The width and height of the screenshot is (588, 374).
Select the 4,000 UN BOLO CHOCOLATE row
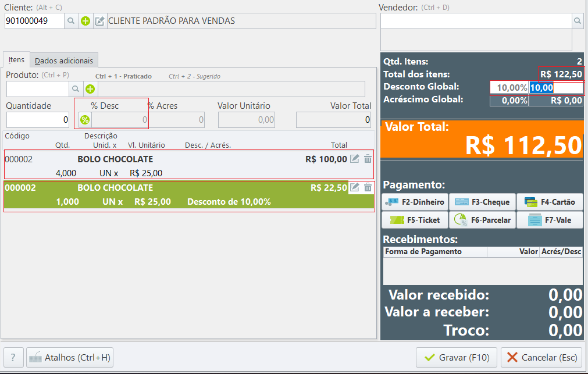(189, 165)
